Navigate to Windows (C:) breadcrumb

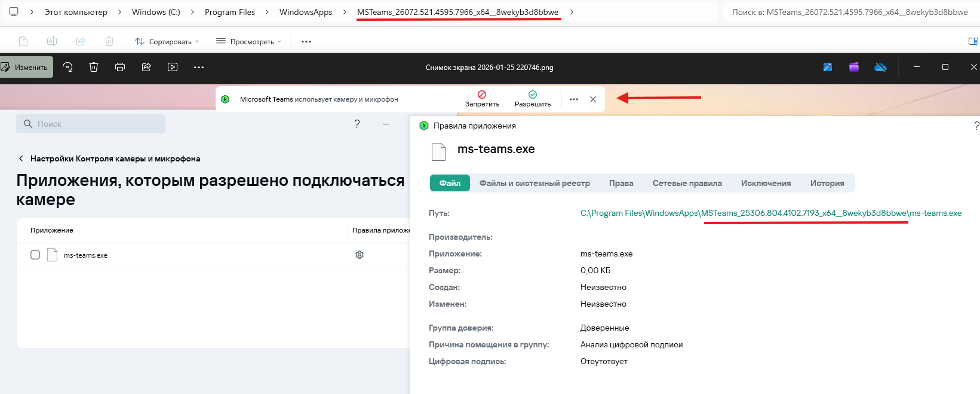(x=156, y=12)
